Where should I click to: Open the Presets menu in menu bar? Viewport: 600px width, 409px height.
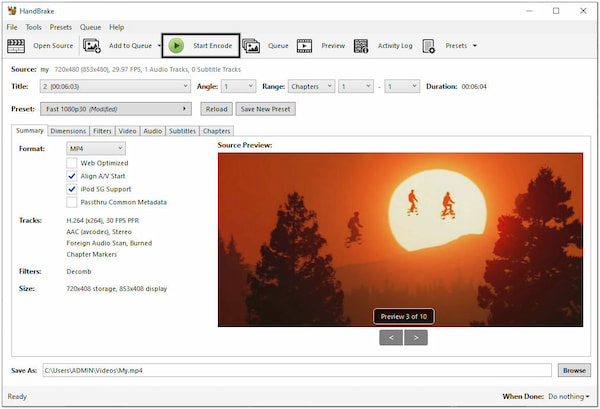(60, 27)
